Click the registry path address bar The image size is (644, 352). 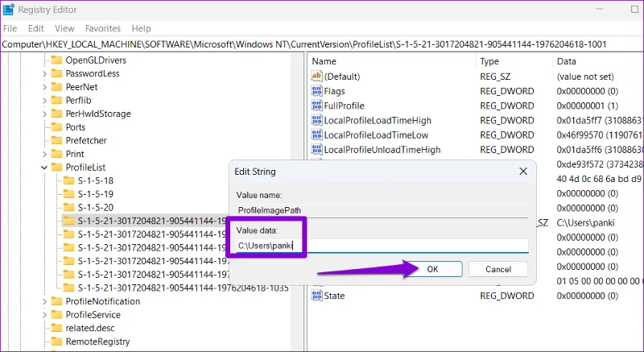[322, 44]
